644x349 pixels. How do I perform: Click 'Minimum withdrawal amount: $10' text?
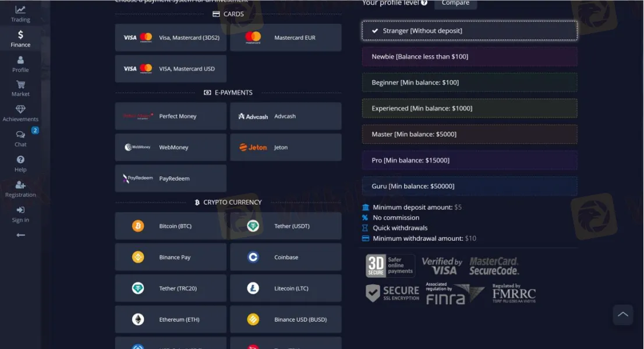424,238
